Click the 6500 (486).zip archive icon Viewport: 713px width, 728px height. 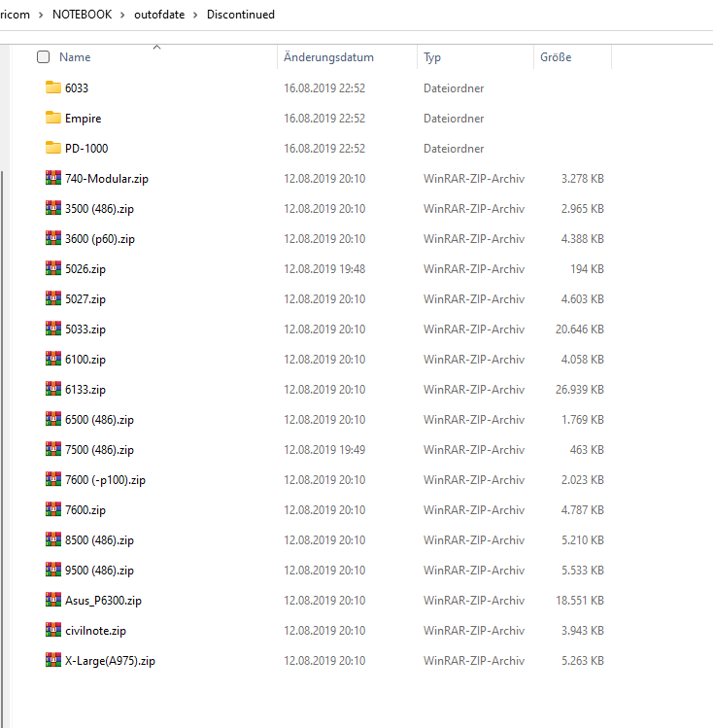[x=53, y=419]
